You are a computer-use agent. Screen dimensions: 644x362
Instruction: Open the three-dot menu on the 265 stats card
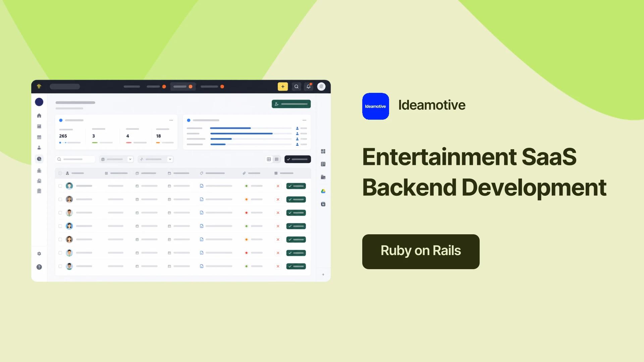(171, 120)
